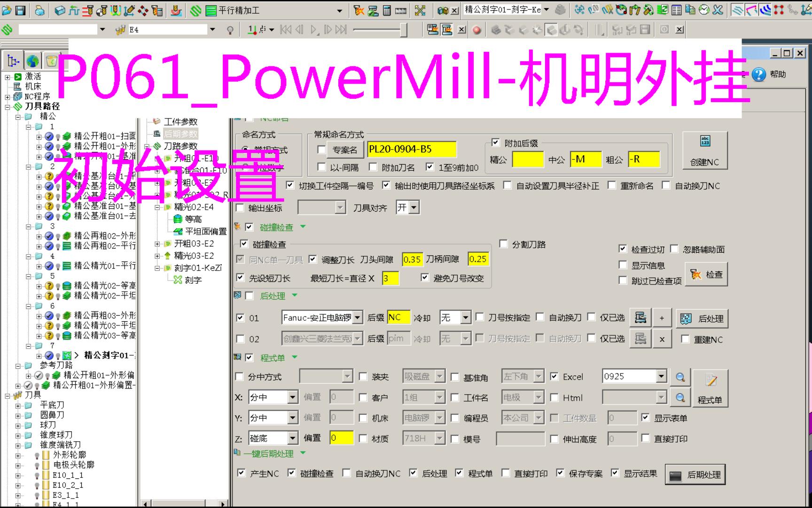The height and width of the screenshot is (508, 812).
Task: Toggle 保存专案 checkbox in bottom row
Action: tap(560, 473)
